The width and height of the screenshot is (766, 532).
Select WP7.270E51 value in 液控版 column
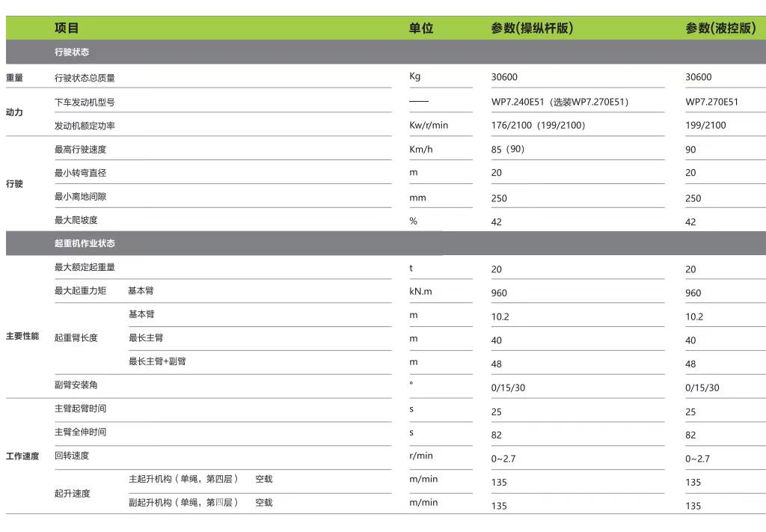[712, 102]
